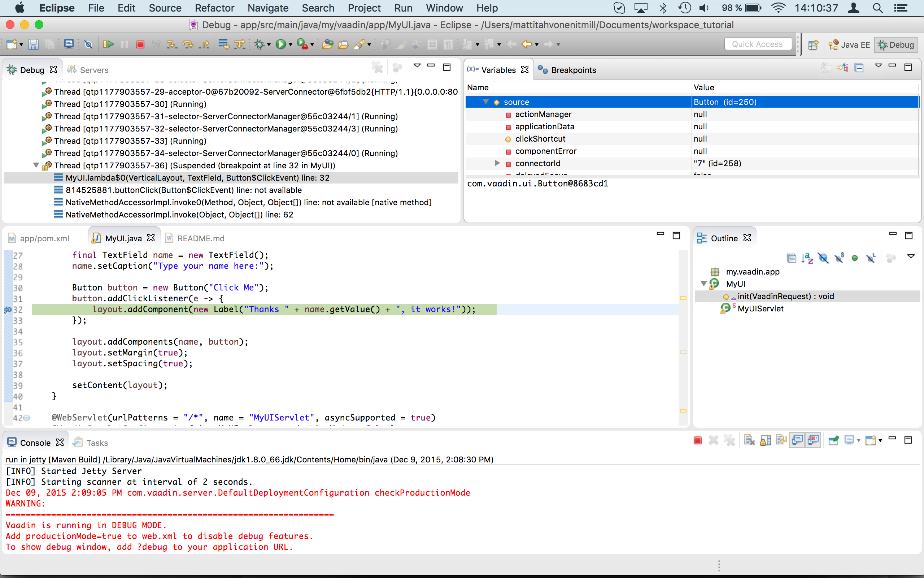Click the Open Task folder icon
This screenshot has width=924, height=578.
(343, 45)
